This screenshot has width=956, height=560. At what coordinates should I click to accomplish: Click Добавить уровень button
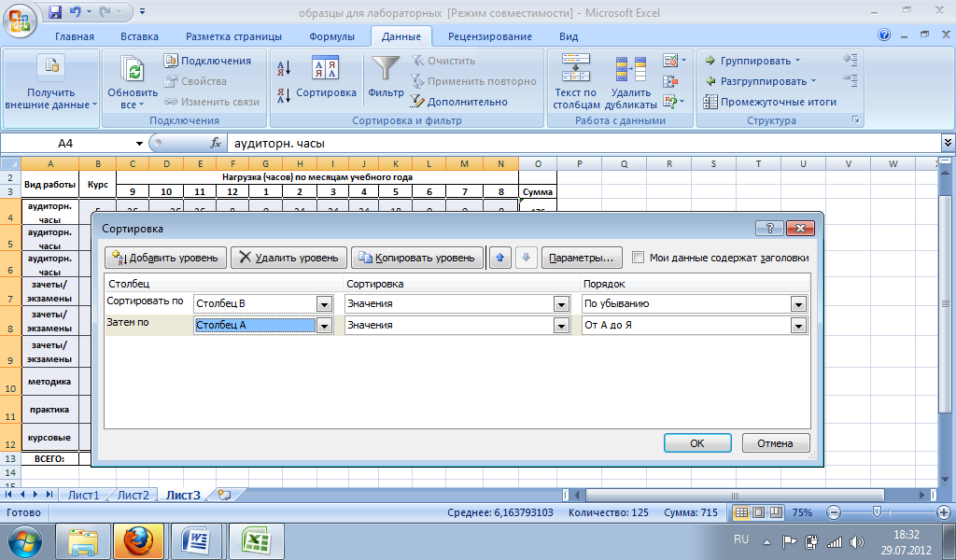[165, 258]
